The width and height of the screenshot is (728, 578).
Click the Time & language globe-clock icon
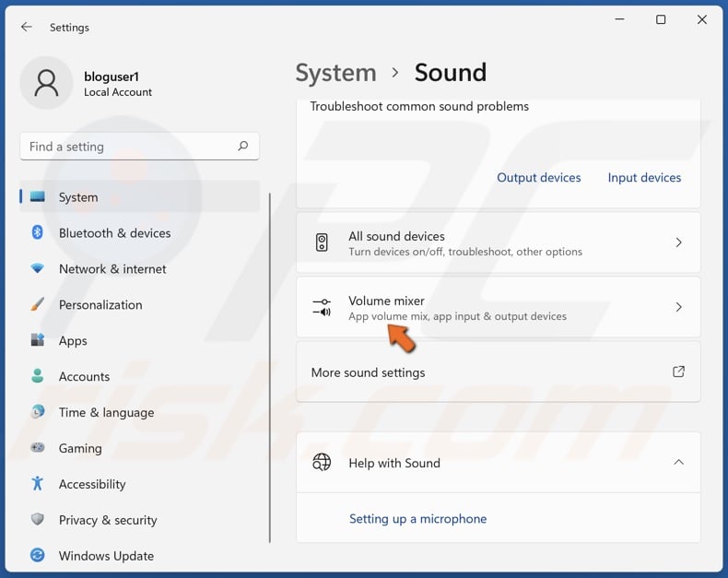pos(37,412)
